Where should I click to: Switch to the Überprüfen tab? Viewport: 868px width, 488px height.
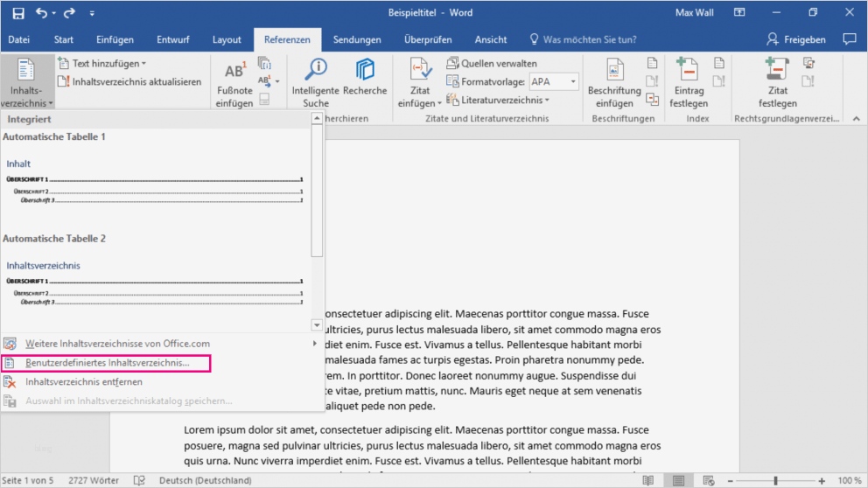[428, 39]
